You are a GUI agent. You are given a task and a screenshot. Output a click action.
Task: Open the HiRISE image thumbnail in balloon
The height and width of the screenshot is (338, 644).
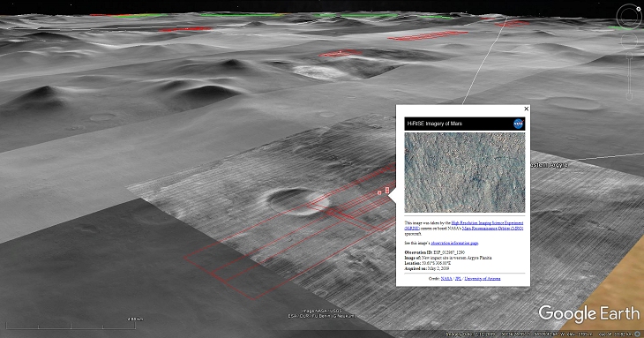pyautogui.click(x=465, y=172)
